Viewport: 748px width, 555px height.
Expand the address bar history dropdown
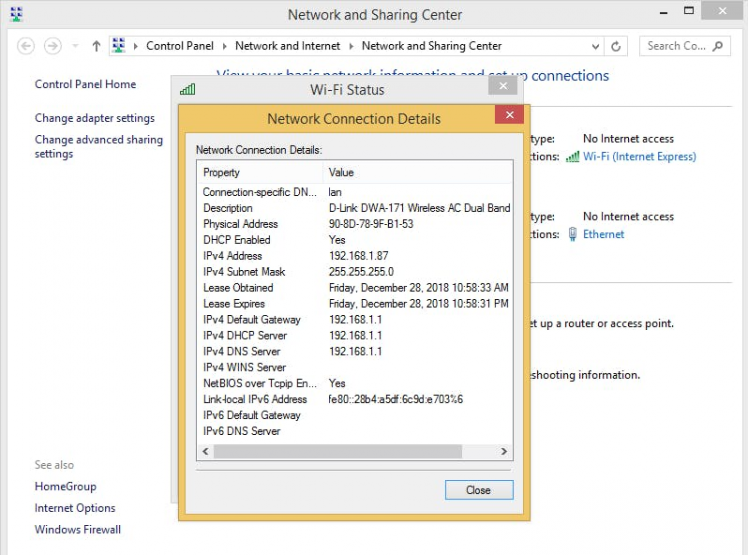pos(598,46)
